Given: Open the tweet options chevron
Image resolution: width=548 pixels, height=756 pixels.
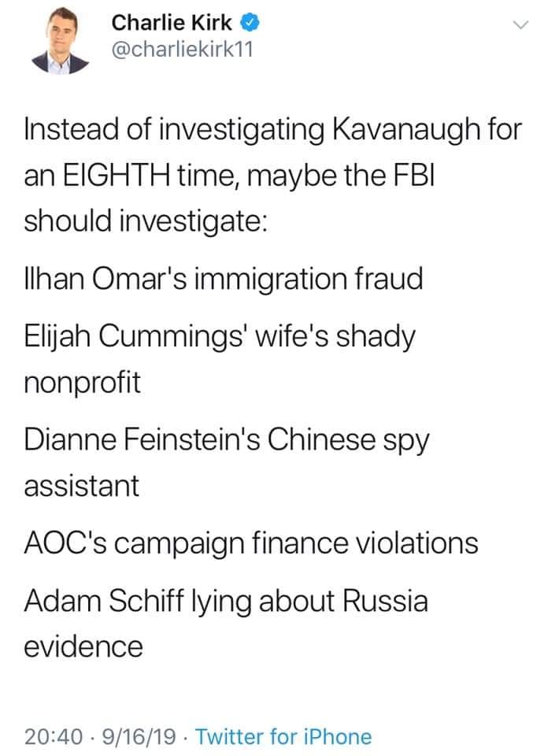Looking at the screenshot, I should 519,26.
